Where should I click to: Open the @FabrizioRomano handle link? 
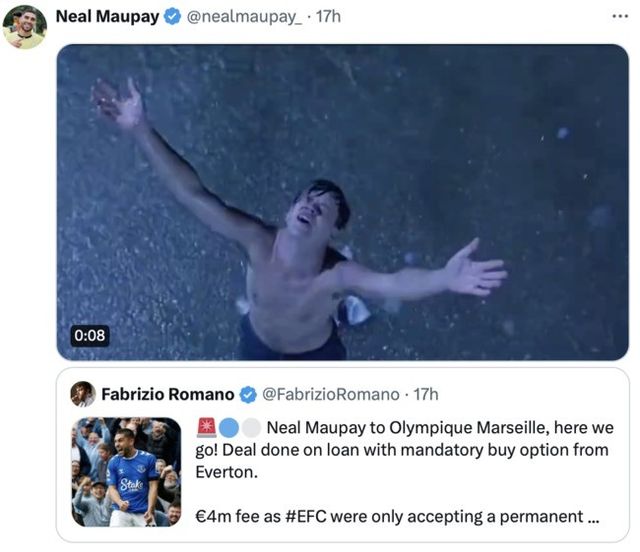click(x=330, y=394)
